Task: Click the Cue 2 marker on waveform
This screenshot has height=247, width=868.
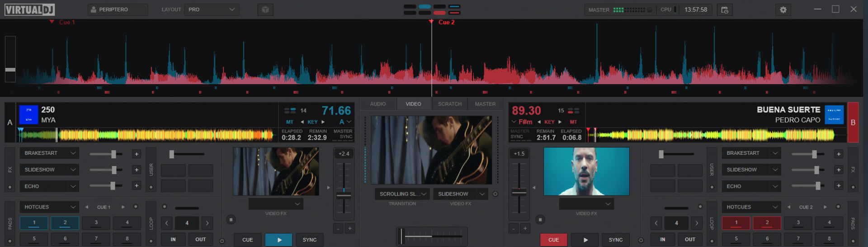Action: tap(443, 22)
